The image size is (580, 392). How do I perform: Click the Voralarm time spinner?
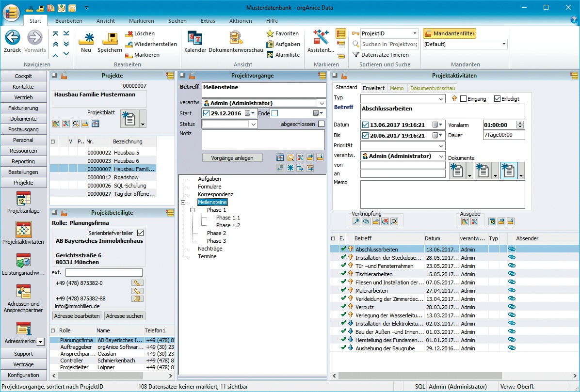[520, 125]
